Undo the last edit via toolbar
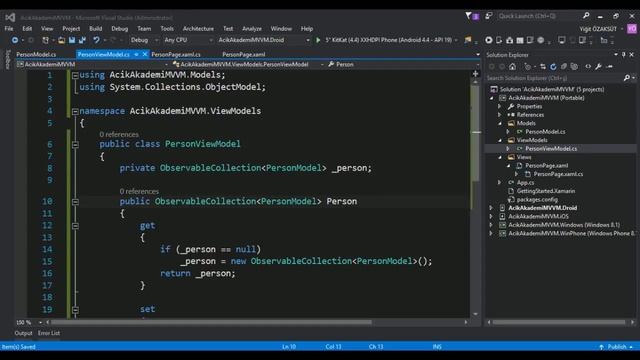The image size is (640, 360). point(96,40)
